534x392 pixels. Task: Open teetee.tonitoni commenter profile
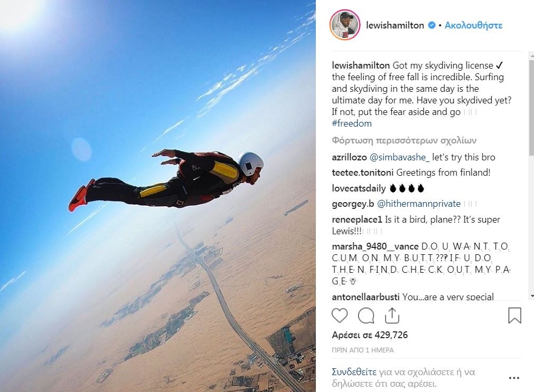(x=363, y=173)
